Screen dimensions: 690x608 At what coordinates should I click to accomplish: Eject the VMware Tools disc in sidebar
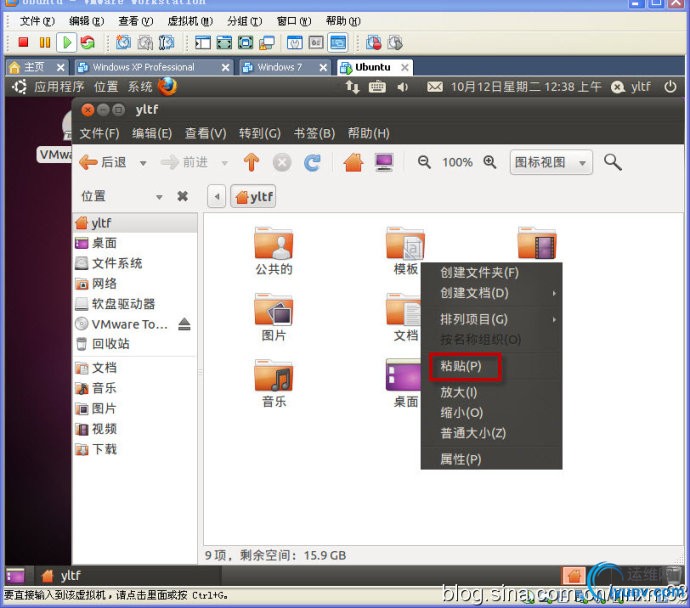click(184, 324)
